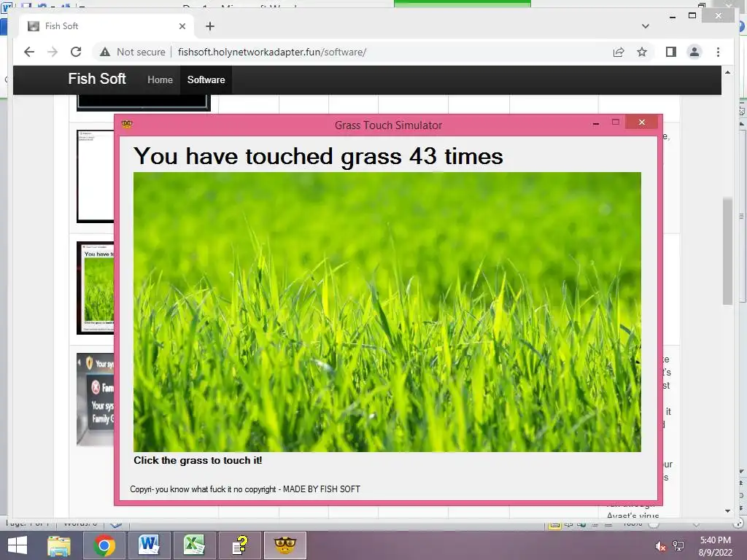
Task: Click the fake antivirus screenshot thumbnail on webpage
Action: [x=96, y=399]
